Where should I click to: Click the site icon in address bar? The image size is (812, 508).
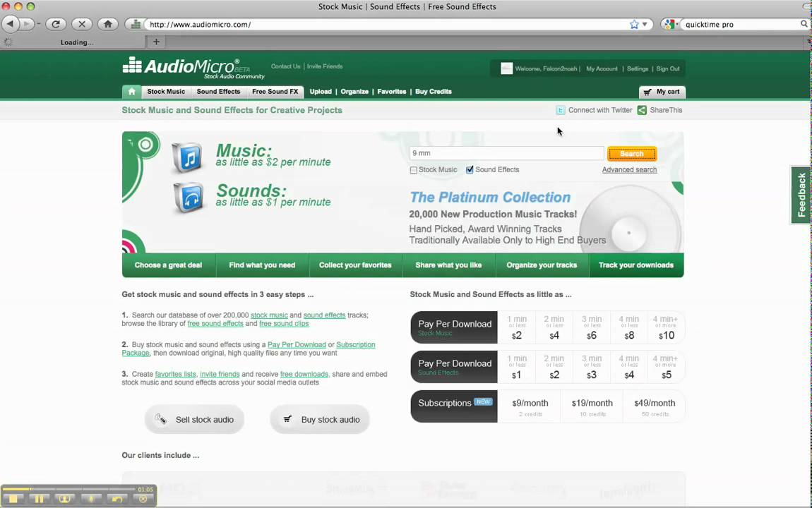click(135, 24)
